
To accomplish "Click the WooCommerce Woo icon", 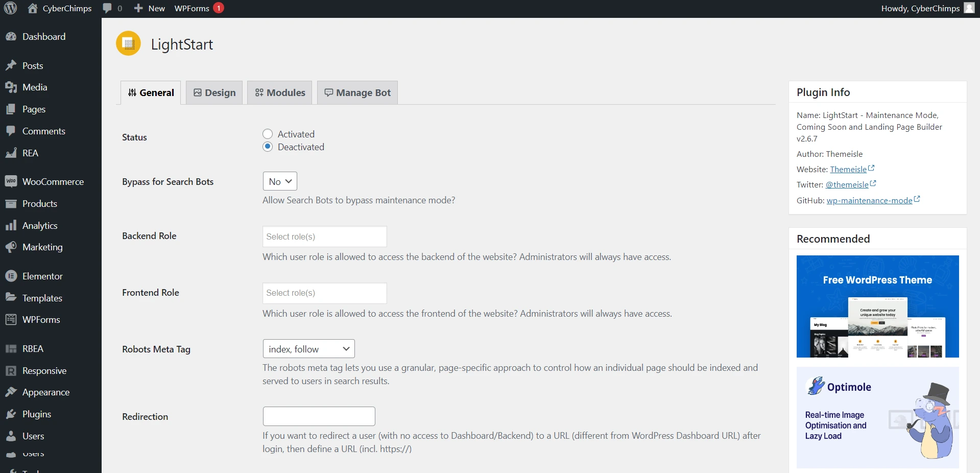I will pyautogui.click(x=11, y=182).
